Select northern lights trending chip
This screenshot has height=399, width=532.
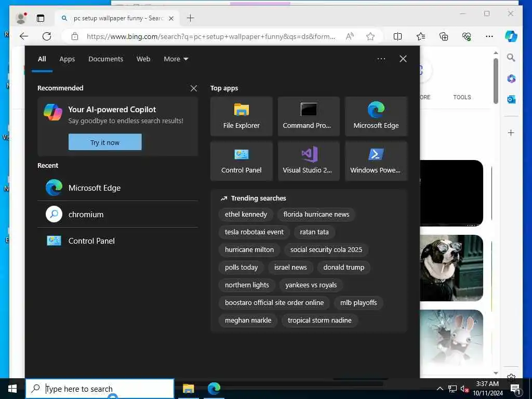pos(247,285)
